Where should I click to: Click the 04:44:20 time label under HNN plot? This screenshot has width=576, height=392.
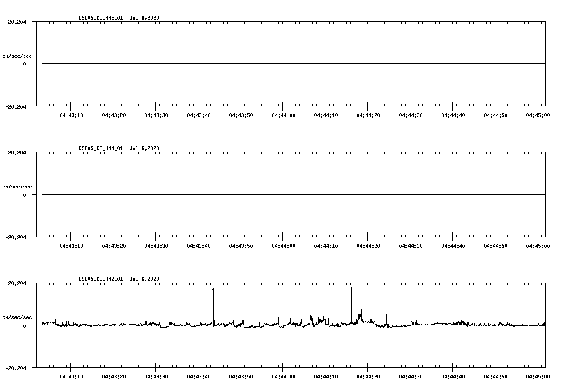368,246
